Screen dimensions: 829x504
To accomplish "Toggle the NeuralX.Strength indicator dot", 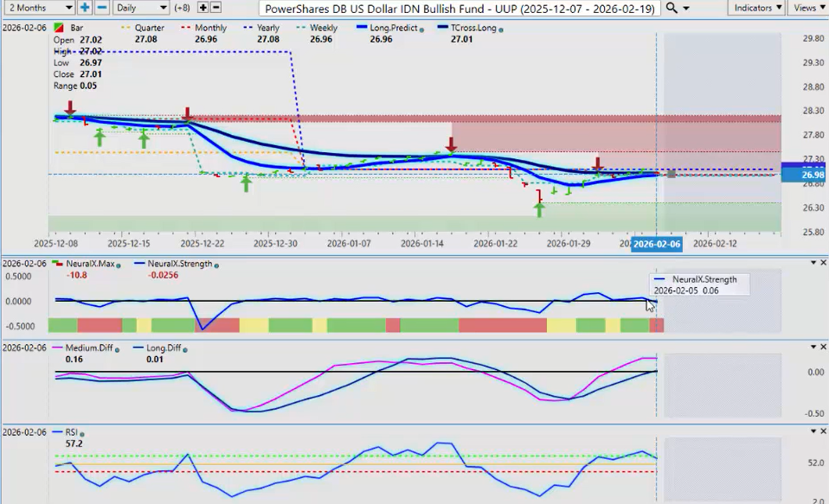I will tap(215, 265).
